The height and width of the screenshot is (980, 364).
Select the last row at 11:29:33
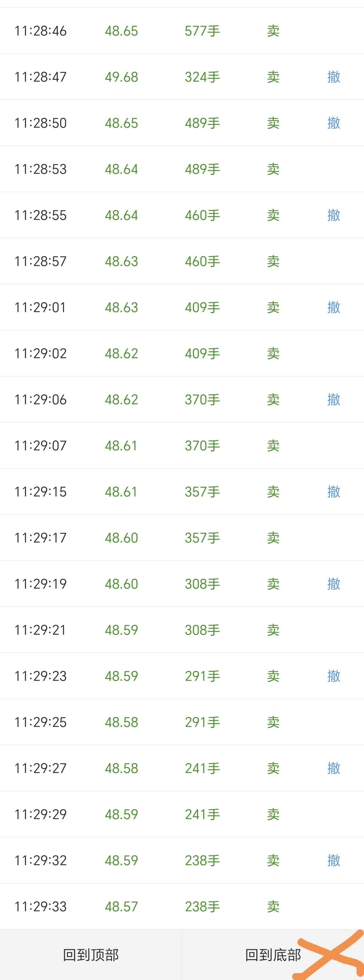pos(182,907)
